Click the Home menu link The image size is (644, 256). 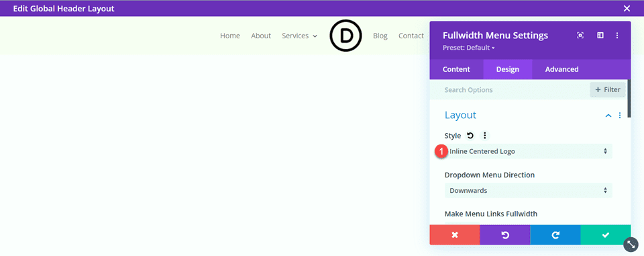(x=230, y=36)
